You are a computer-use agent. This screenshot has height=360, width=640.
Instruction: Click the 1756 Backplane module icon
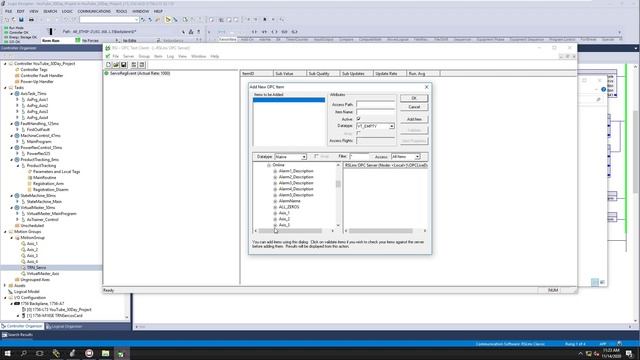[17, 304]
